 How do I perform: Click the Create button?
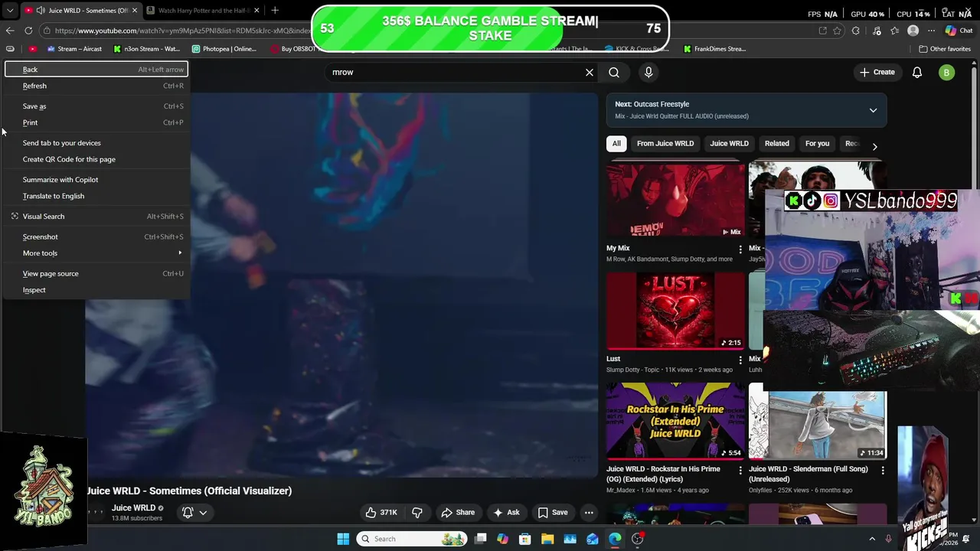click(x=877, y=72)
